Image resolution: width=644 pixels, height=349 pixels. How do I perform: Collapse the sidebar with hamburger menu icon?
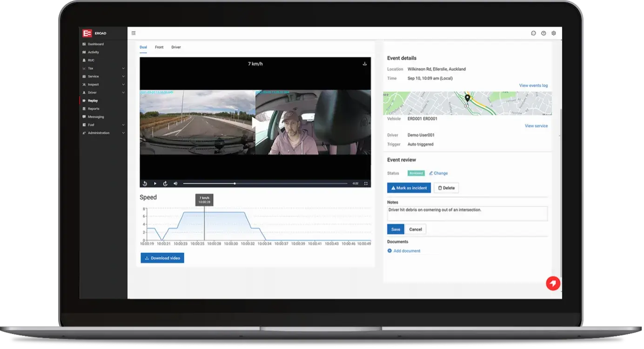(134, 33)
